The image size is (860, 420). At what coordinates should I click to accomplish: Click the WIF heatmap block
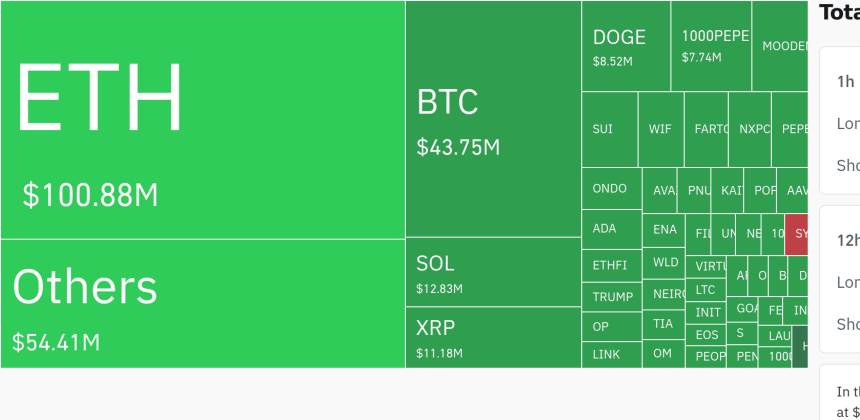661,129
